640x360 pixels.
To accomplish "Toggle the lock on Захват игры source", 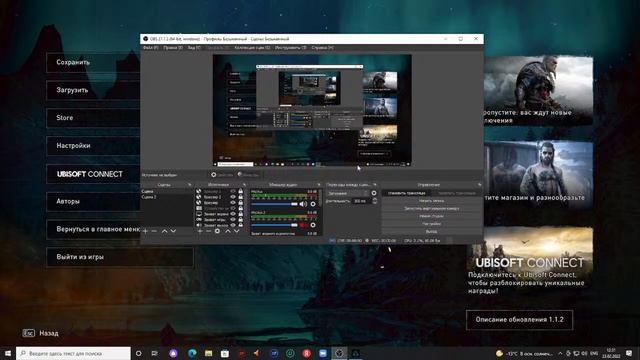I will click(240, 220).
